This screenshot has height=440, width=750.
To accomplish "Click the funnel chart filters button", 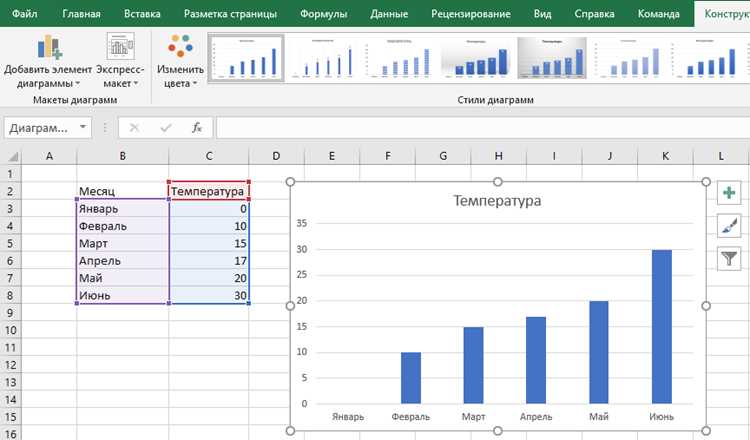I will tap(728, 258).
